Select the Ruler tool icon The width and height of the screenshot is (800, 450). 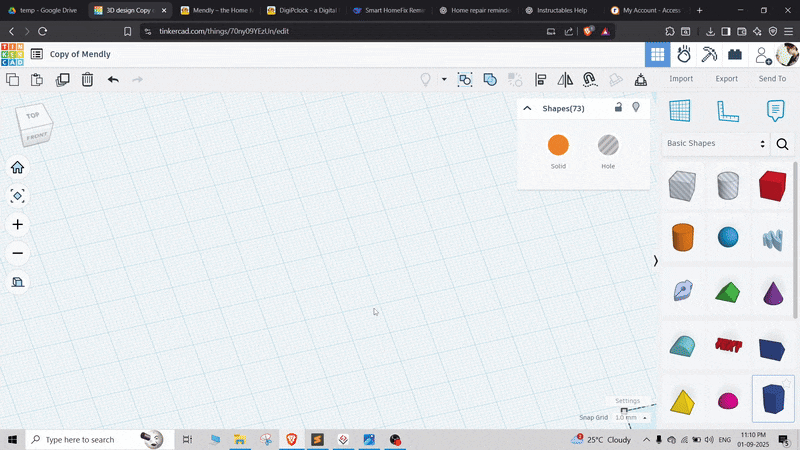click(728, 111)
